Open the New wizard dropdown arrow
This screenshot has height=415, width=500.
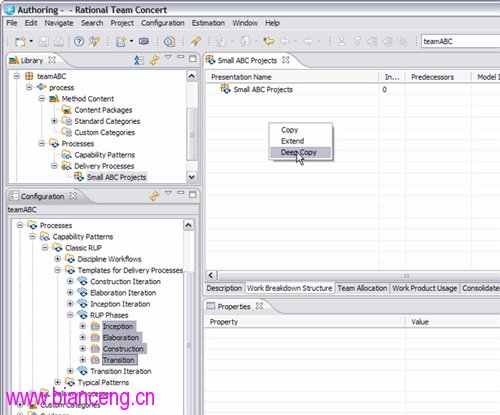click(x=31, y=41)
